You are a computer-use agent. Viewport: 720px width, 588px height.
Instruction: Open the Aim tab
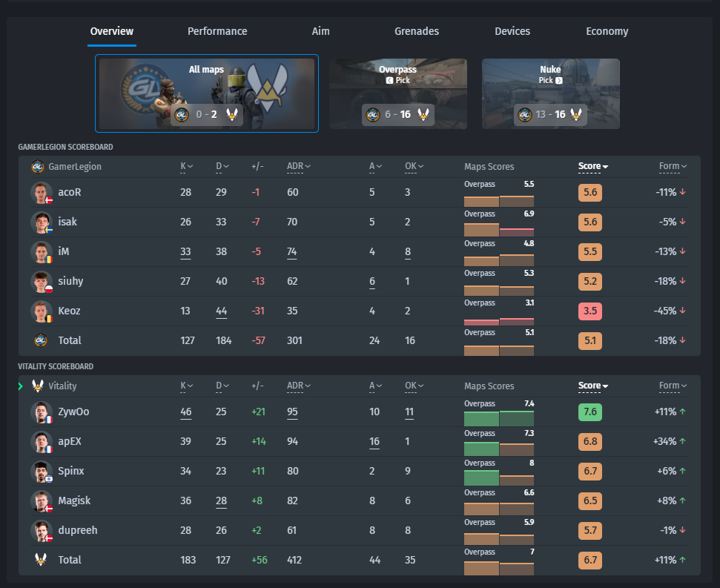pyautogui.click(x=320, y=31)
